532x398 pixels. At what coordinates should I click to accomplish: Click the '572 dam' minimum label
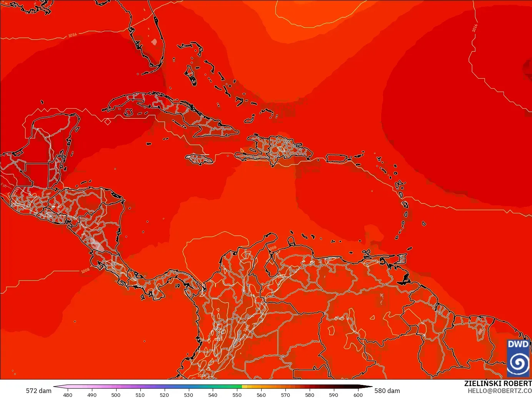pyautogui.click(x=38, y=391)
